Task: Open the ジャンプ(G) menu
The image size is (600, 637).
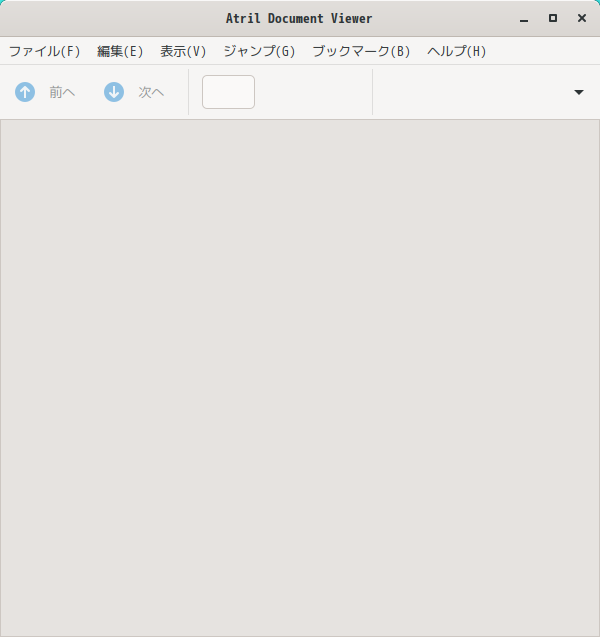Action: click(x=259, y=51)
